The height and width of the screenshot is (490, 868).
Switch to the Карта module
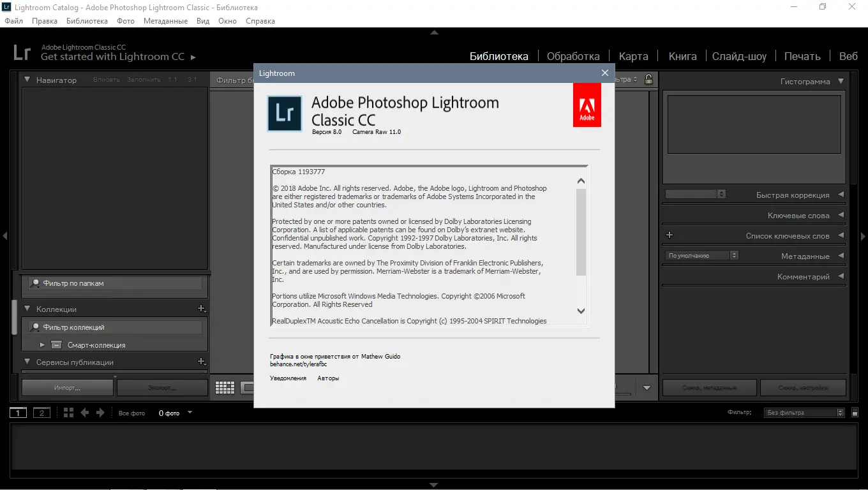(634, 56)
